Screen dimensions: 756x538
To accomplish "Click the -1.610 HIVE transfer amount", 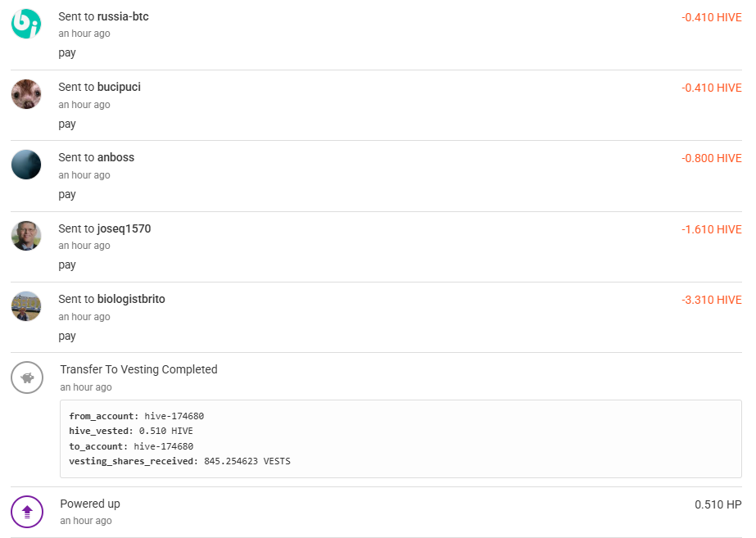I will (711, 229).
